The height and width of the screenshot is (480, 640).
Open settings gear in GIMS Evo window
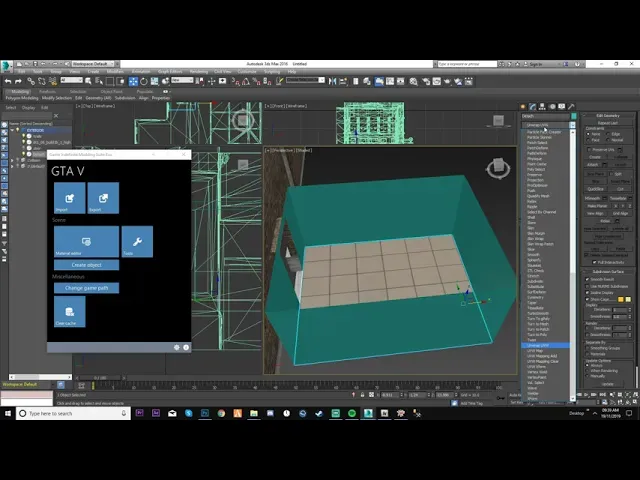176,347
